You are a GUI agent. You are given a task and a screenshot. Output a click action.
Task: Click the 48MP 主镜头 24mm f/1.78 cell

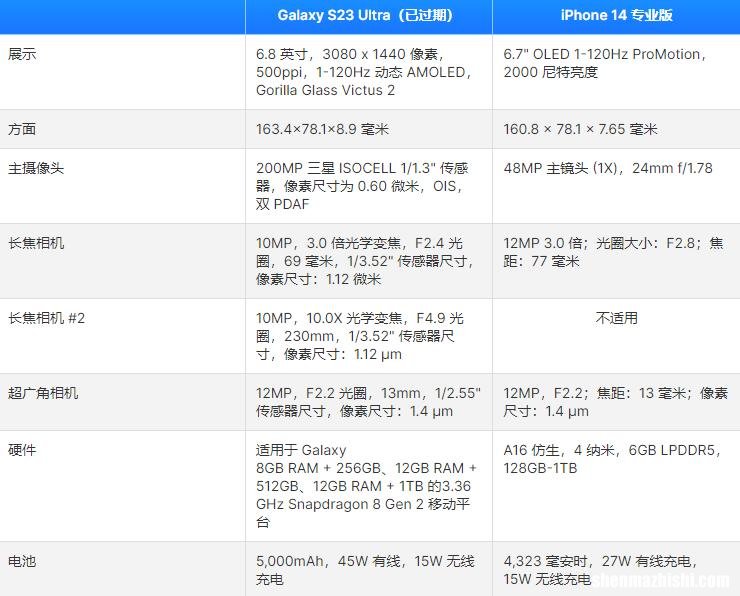[616, 186]
